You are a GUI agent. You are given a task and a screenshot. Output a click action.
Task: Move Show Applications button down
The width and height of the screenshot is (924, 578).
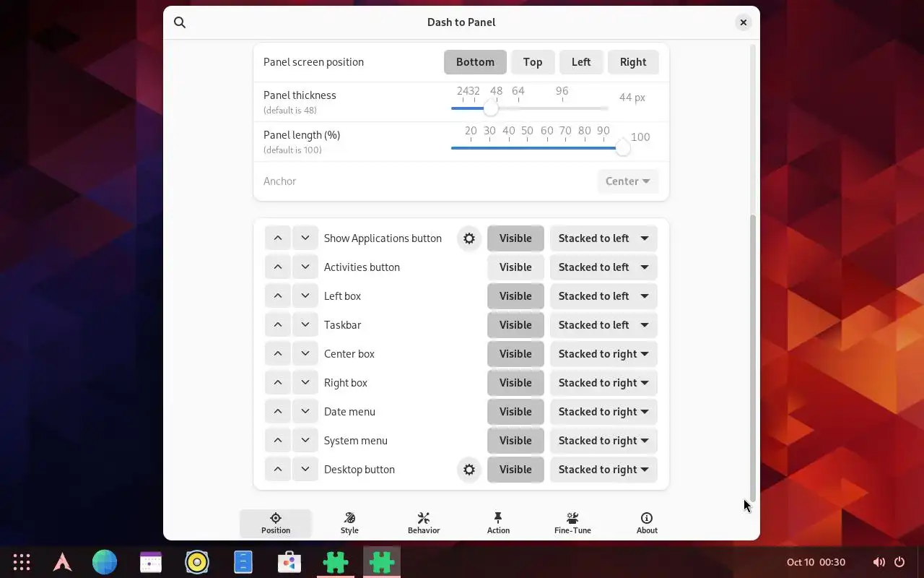(305, 238)
